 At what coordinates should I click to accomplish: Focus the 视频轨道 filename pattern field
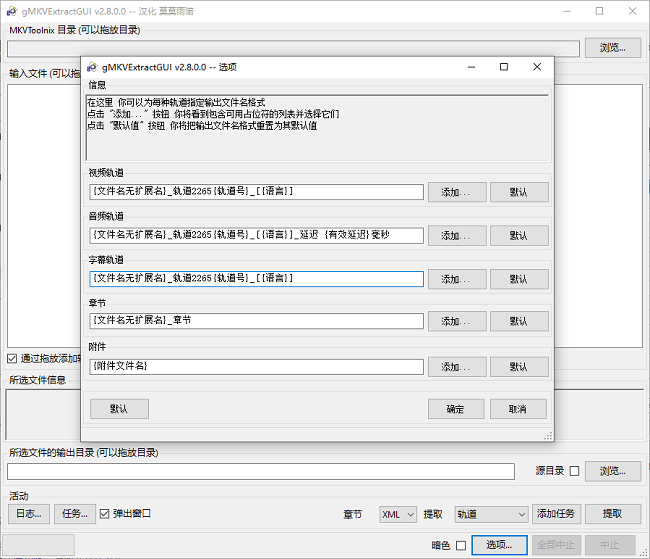pos(256,192)
